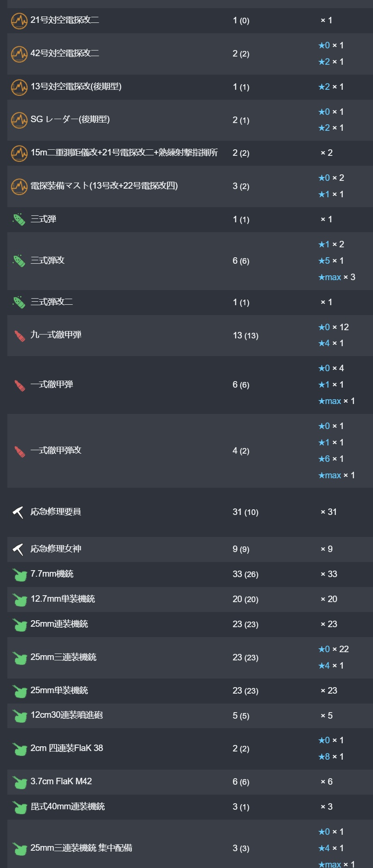Click the 毘式40mm連装機銃 row name
373x868 pixels.
(68, 806)
